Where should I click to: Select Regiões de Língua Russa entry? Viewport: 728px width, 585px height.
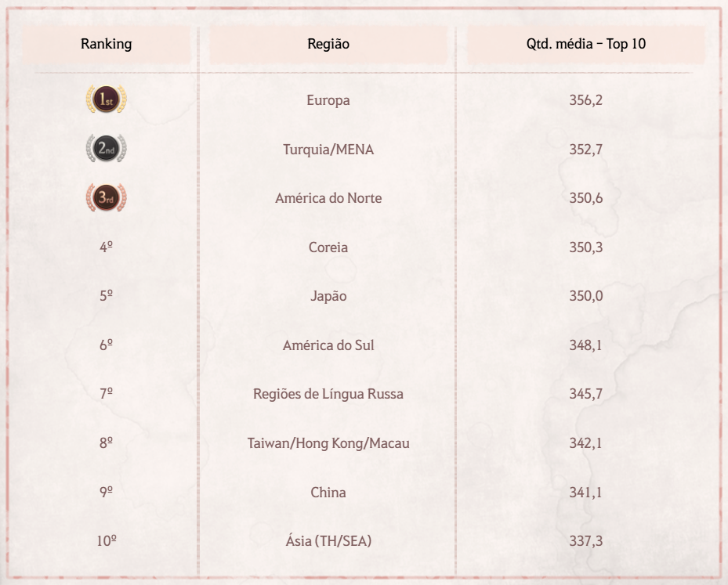point(328,395)
